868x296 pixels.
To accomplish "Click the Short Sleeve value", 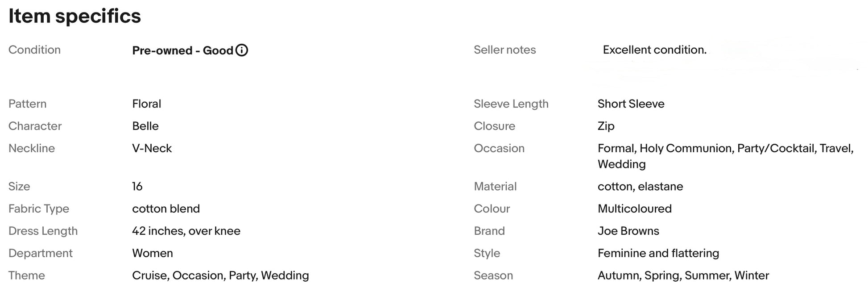I will tap(631, 104).
